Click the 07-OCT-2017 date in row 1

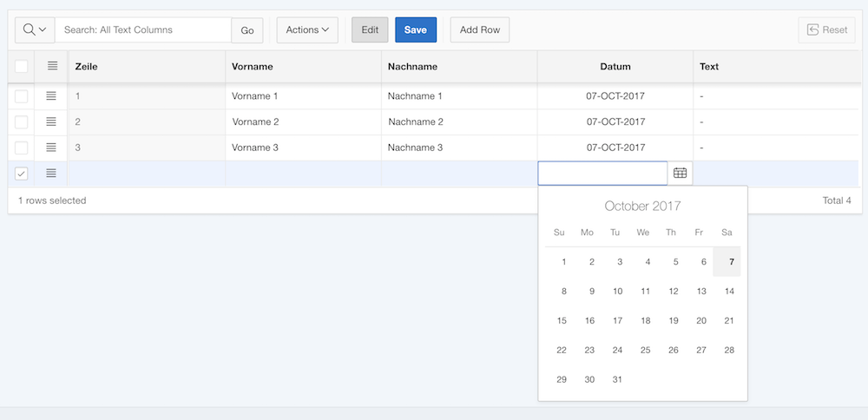[x=615, y=96]
